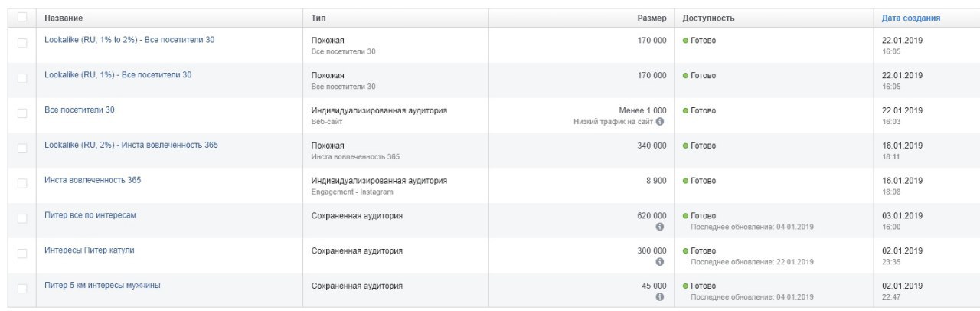The height and width of the screenshot is (311, 980).
Task: Sort by Название column header
Action: click(x=64, y=18)
